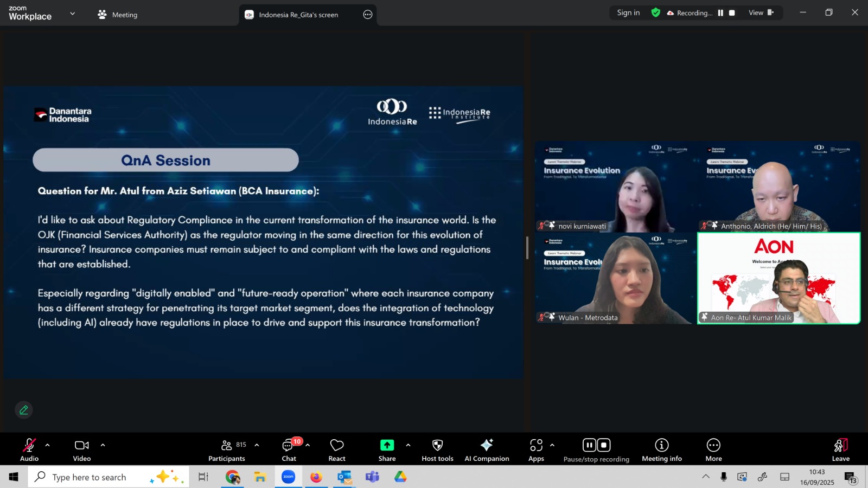This screenshot has height=488, width=868.
Task: Open the React emoji menu
Action: point(337,450)
